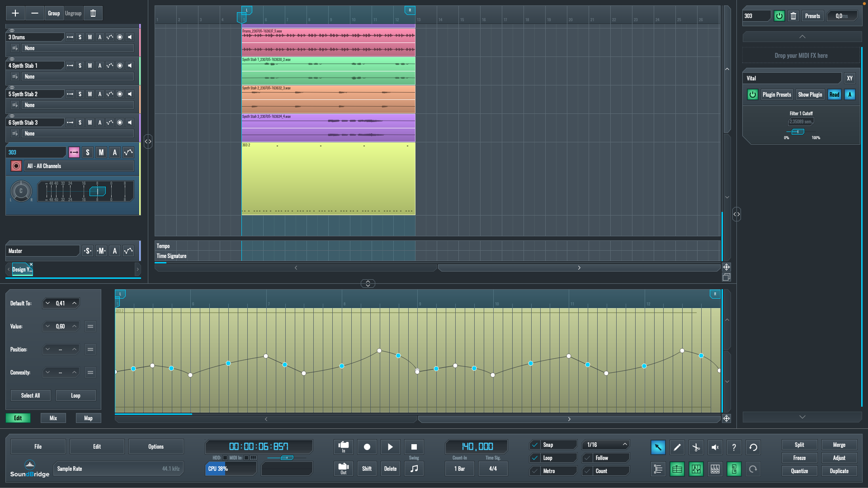This screenshot has height=488, width=868.
Task: Select the scissors split tool
Action: pyautogui.click(x=696, y=447)
